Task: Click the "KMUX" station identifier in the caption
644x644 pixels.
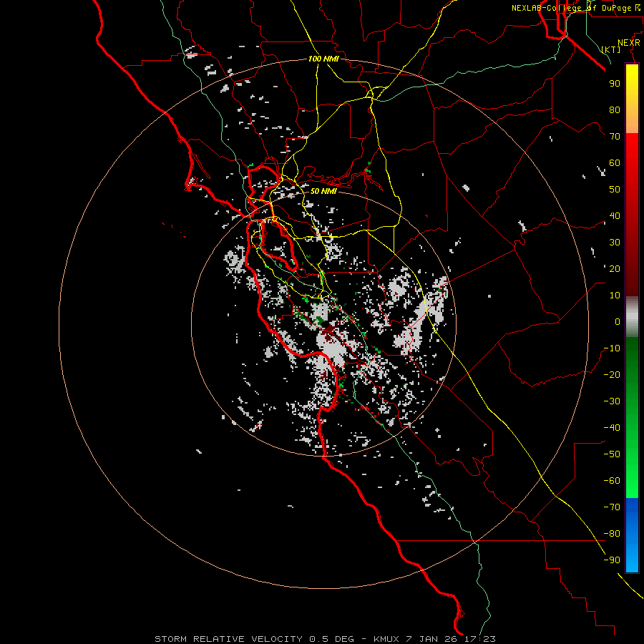Action: (386, 639)
